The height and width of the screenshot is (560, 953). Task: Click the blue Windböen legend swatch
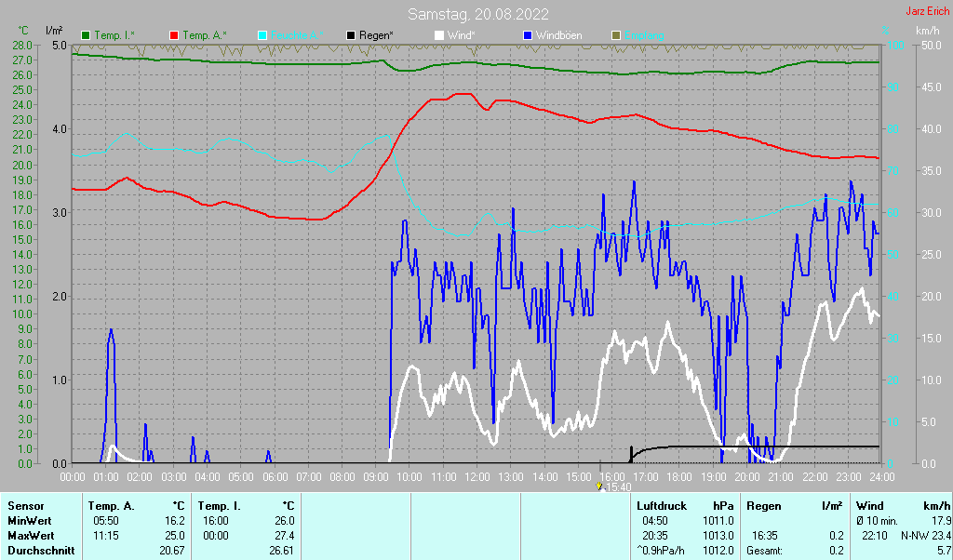pyautogui.click(x=527, y=36)
